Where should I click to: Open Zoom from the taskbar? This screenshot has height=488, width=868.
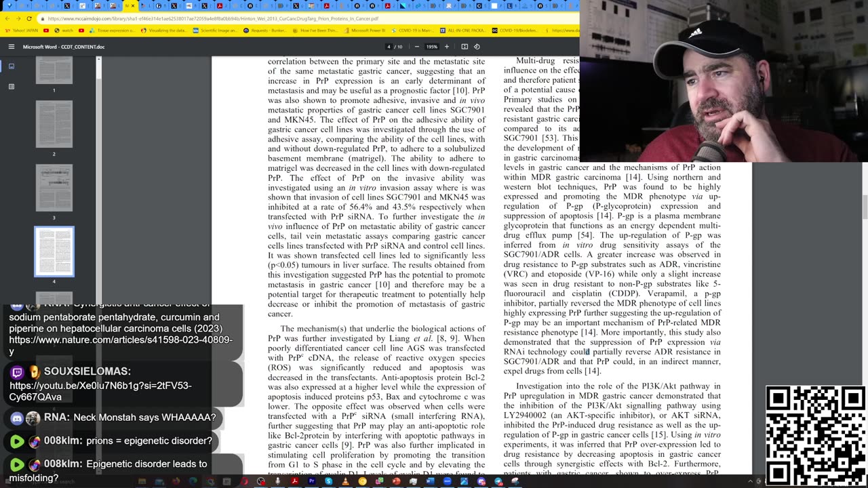pyautogui.click(x=447, y=481)
